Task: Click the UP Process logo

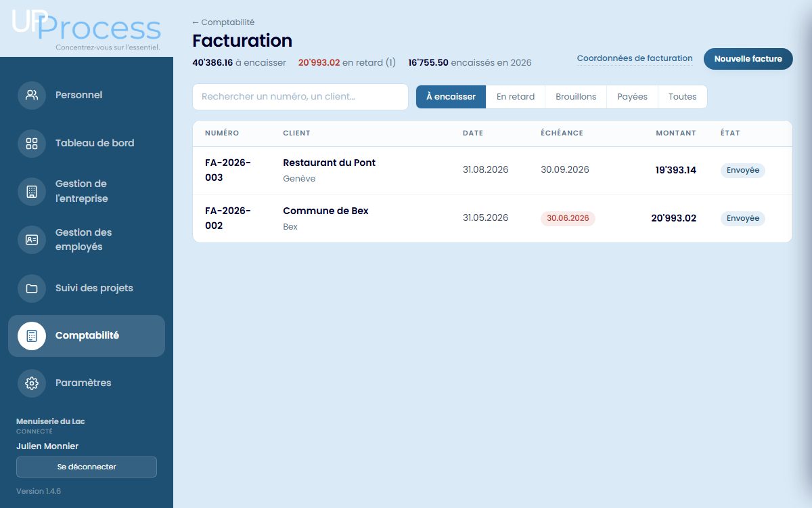Action: click(x=87, y=29)
